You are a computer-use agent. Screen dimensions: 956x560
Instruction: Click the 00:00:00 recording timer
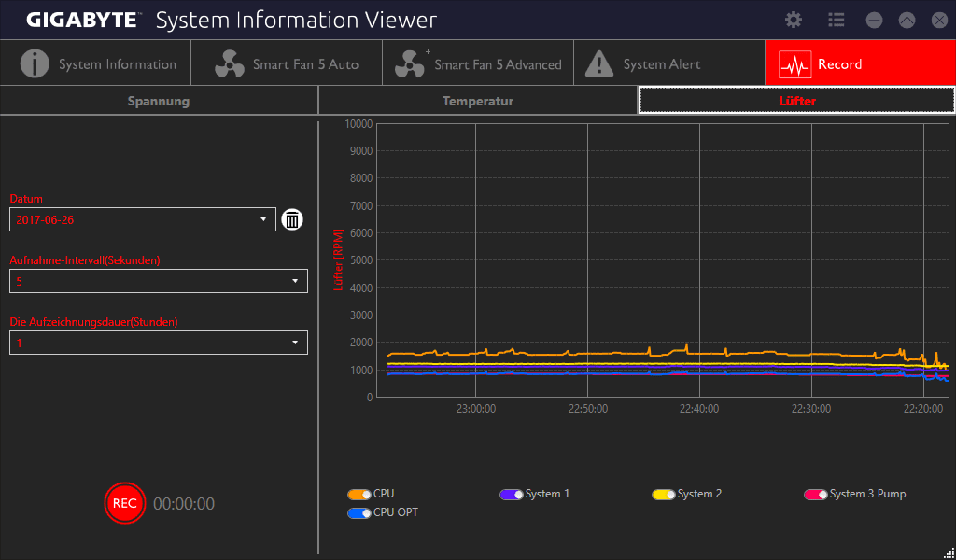pos(184,504)
